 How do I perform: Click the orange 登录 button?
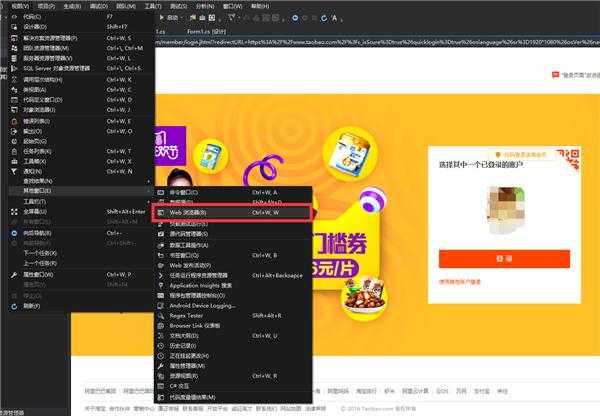click(504, 259)
